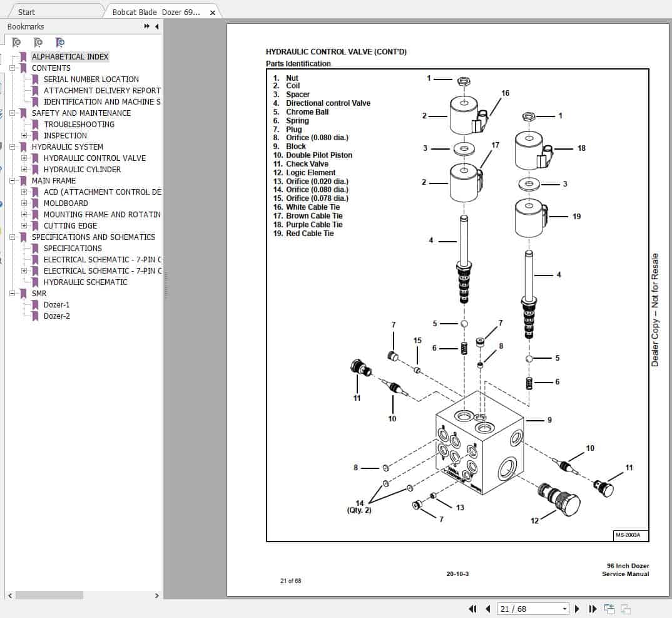
Task: Expand the TROUBLESHOOTING bookmark
Action: [x=23, y=124]
